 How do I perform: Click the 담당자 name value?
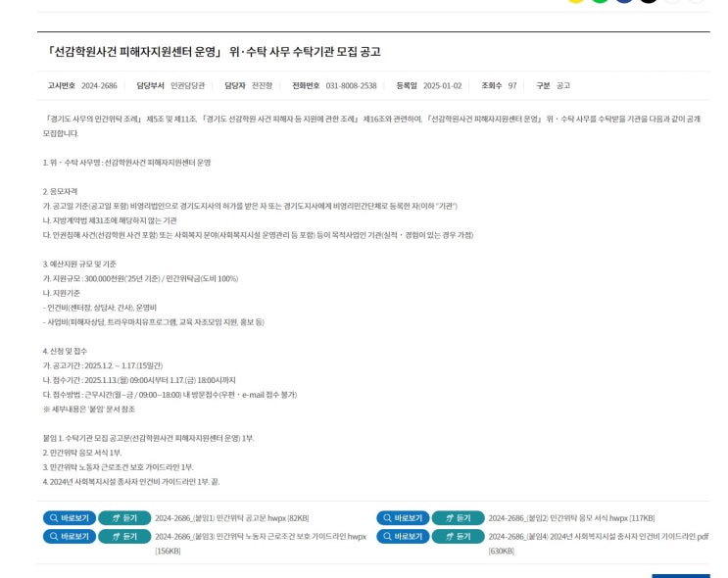pos(262,85)
